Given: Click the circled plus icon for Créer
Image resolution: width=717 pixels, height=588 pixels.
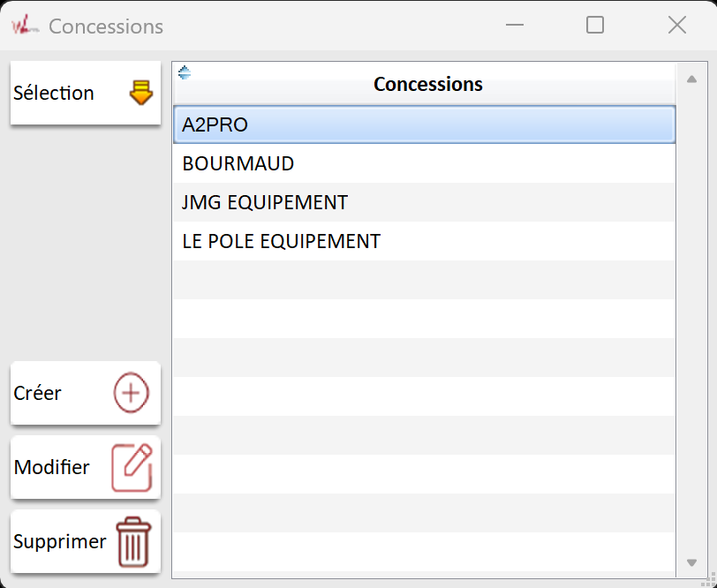Looking at the screenshot, I should [x=131, y=393].
